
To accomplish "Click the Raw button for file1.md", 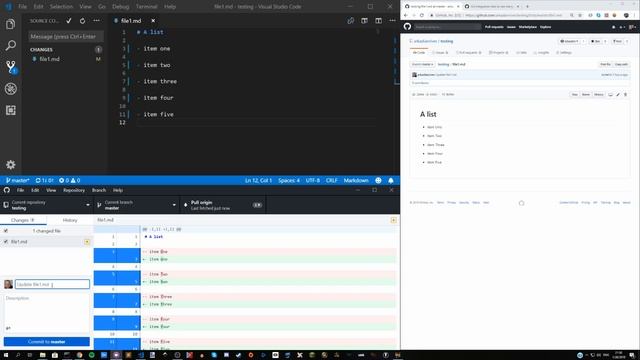I will pyautogui.click(x=574, y=94).
